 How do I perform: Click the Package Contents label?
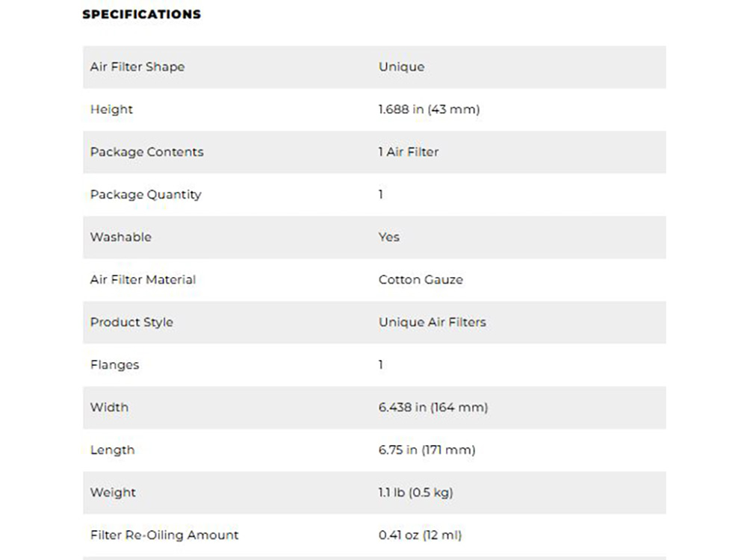146,152
